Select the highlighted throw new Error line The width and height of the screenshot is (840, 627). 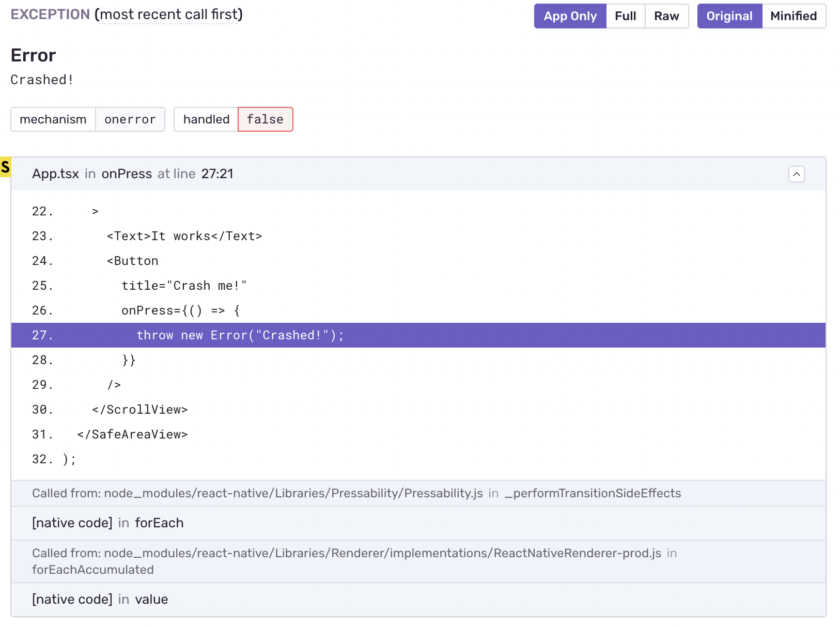point(240,335)
